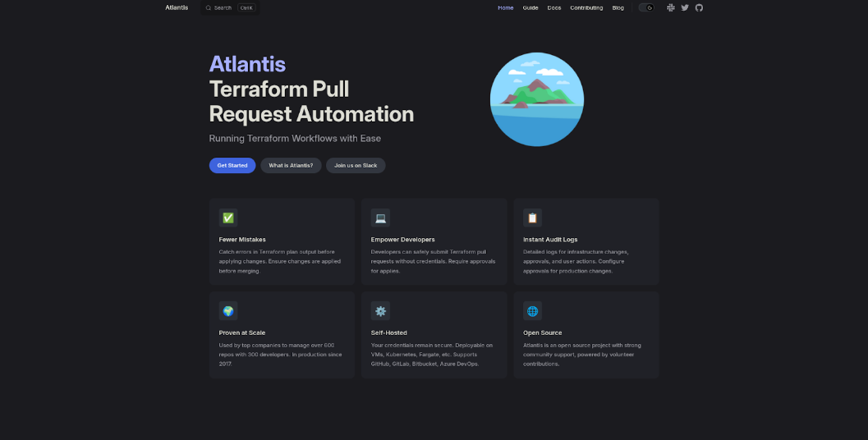The image size is (868, 440).
Task: Click the web globe icon for Open Source
Action: 532,311
